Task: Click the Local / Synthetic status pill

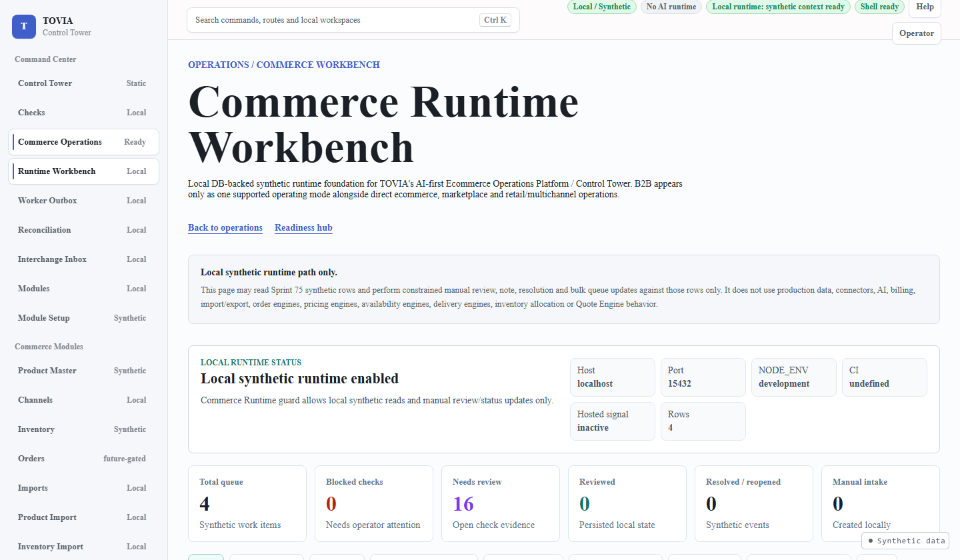Action: point(601,7)
